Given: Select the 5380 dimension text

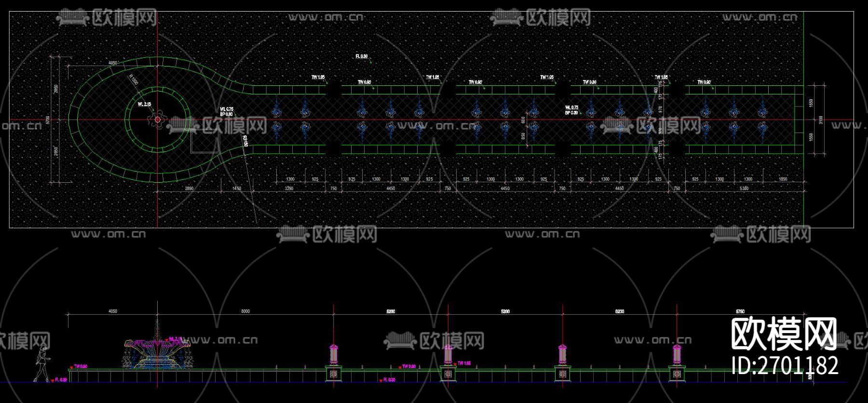Looking at the screenshot, I should (x=744, y=188).
